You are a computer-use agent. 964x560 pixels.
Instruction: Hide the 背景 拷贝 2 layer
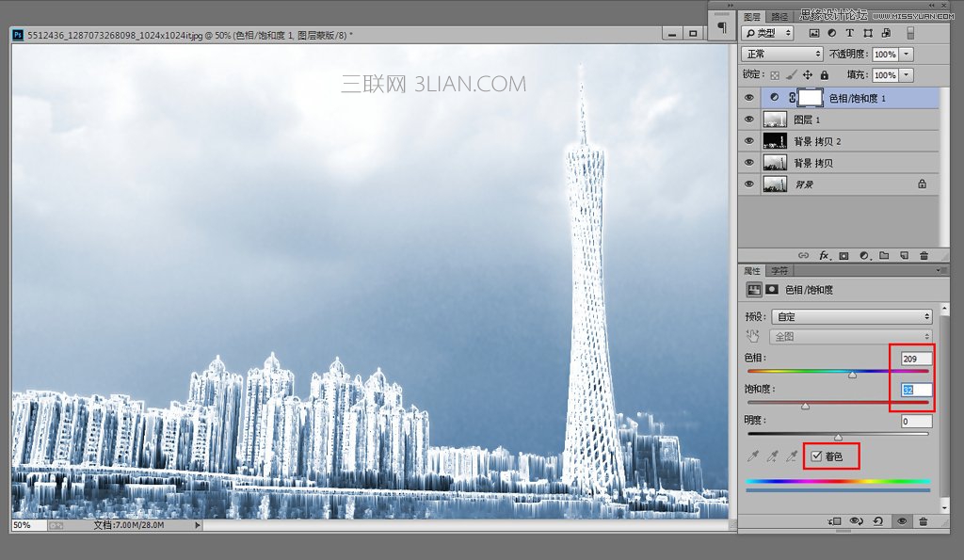click(x=748, y=141)
